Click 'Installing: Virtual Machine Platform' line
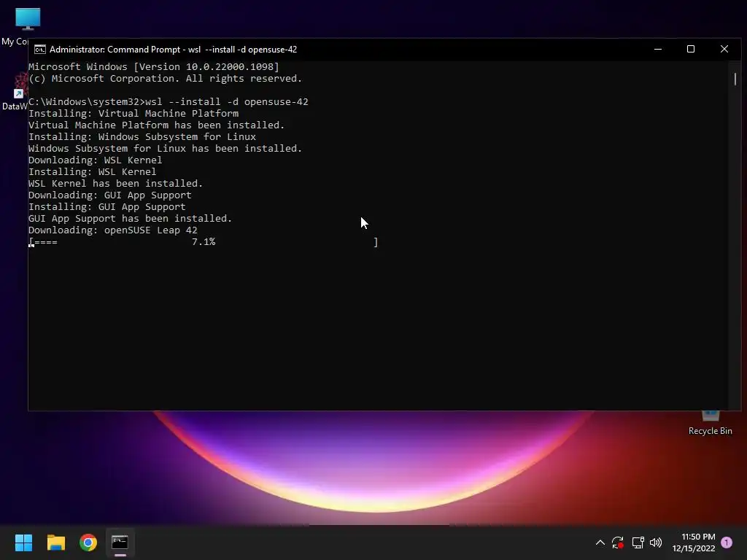Screen dimensions: 747x560 133,113
